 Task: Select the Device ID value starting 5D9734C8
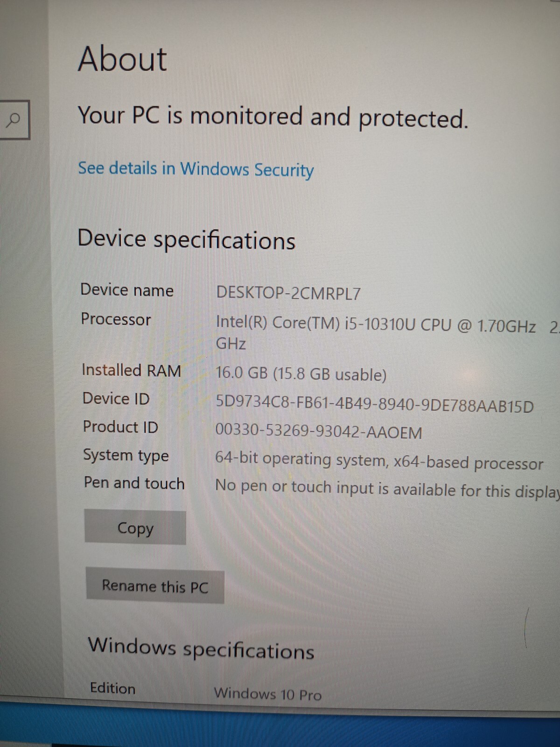pos(375,404)
